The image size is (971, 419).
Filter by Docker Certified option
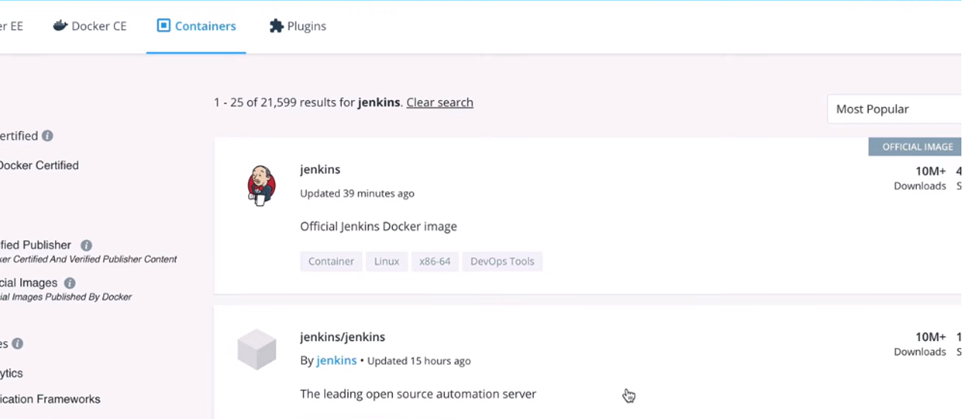[39, 165]
